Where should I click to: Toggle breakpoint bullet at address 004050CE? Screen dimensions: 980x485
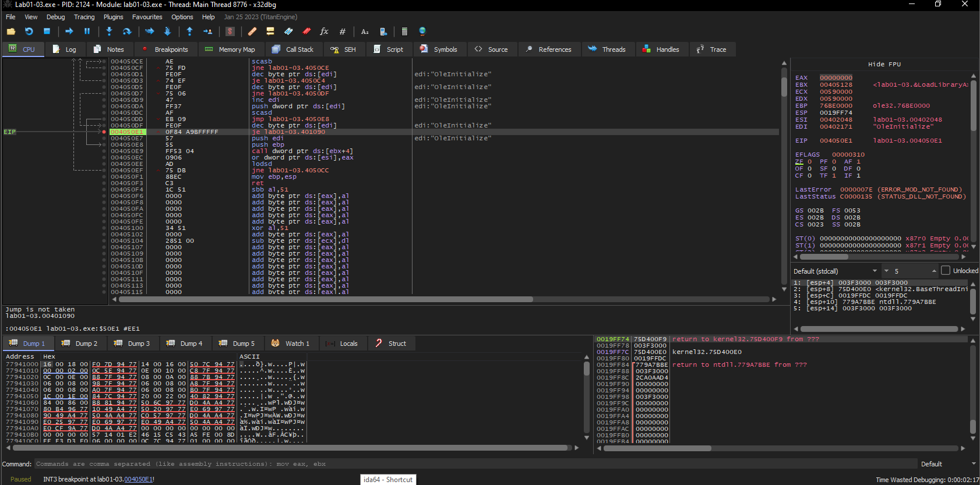(x=104, y=61)
